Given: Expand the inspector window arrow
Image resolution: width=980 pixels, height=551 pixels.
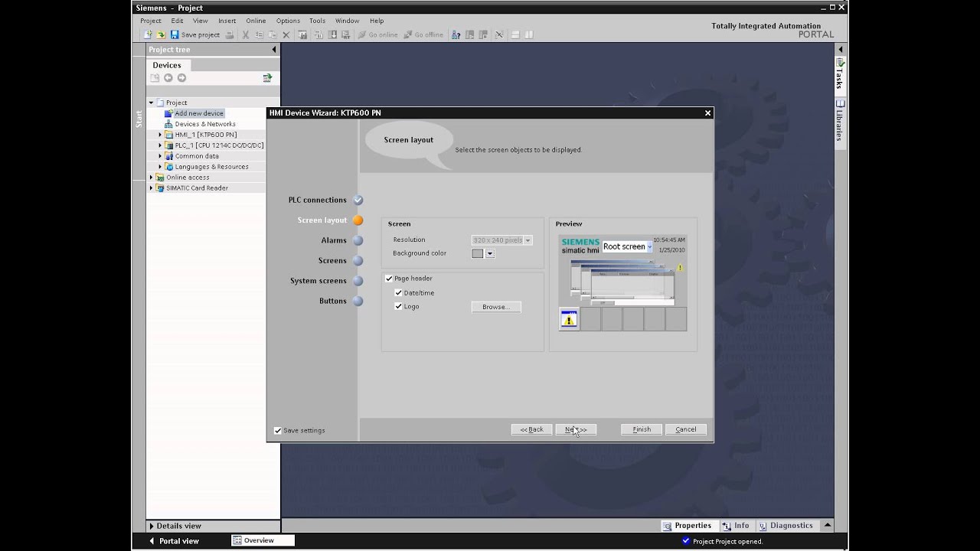Looking at the screenshot, I should pos(827,526).
